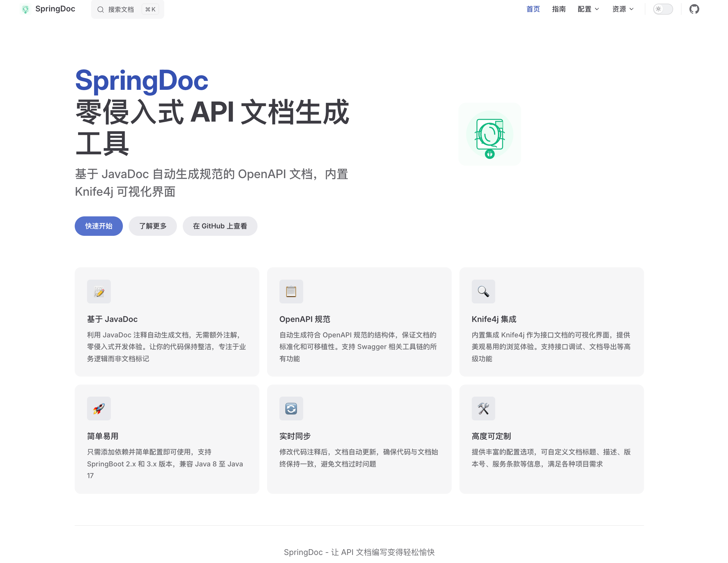The width and height of the screenshot is (728, 563).
Task: Click description starting 自动生成符合 OpenAPI
Action: tap(358, 347)
